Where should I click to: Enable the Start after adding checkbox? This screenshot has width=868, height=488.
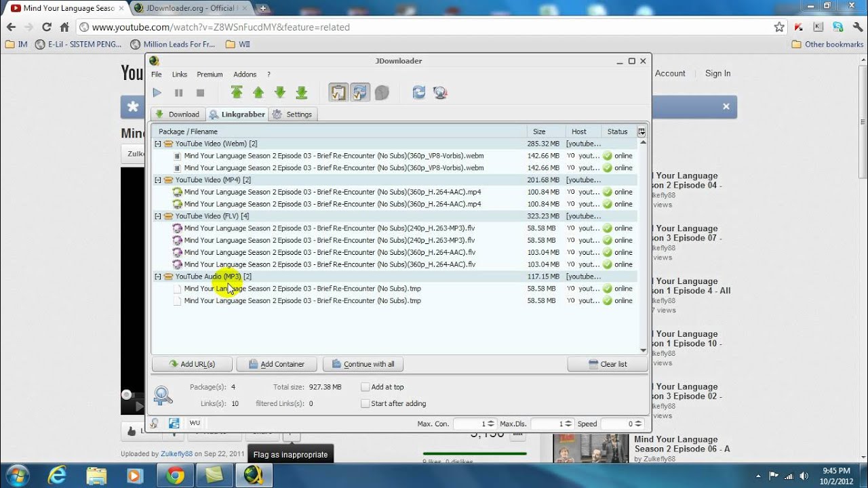(366, 403)
